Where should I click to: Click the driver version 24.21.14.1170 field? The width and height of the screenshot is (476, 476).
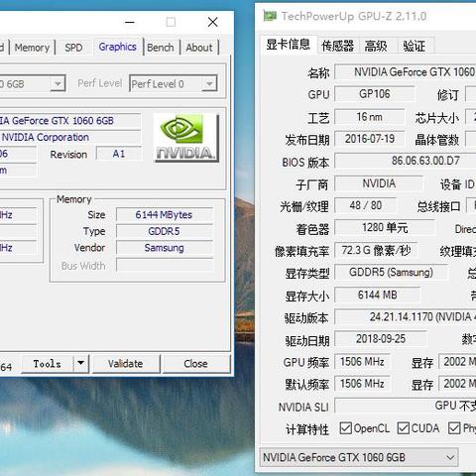406,317
